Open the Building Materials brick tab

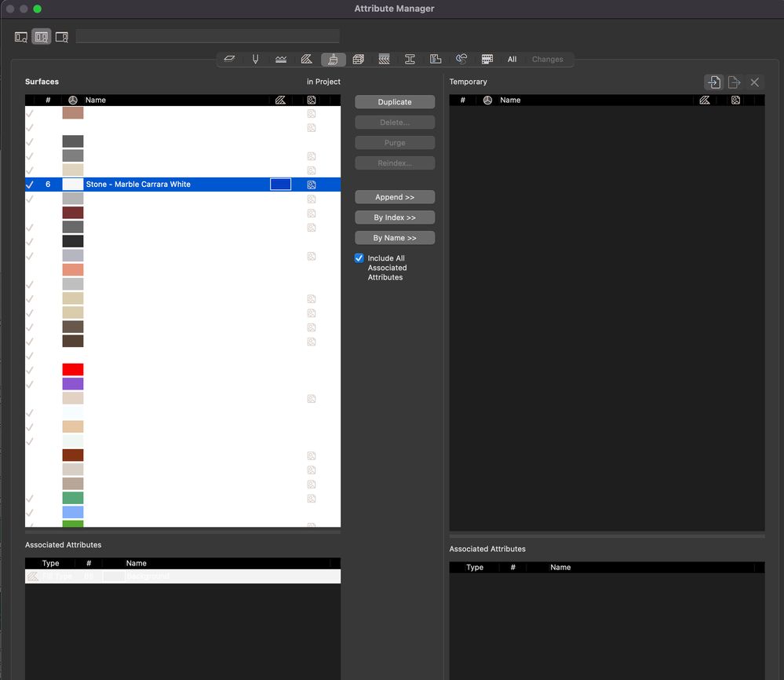pos(358,59)
